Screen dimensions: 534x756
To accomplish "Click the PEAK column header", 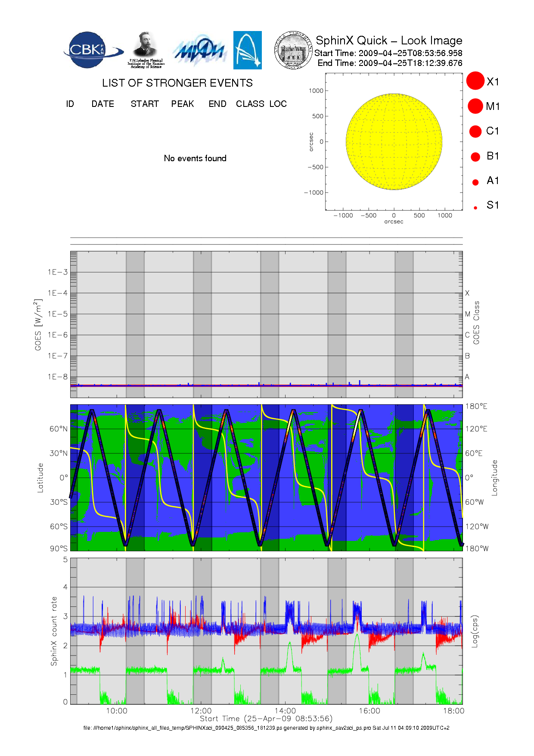I will (x=183, y=104).
